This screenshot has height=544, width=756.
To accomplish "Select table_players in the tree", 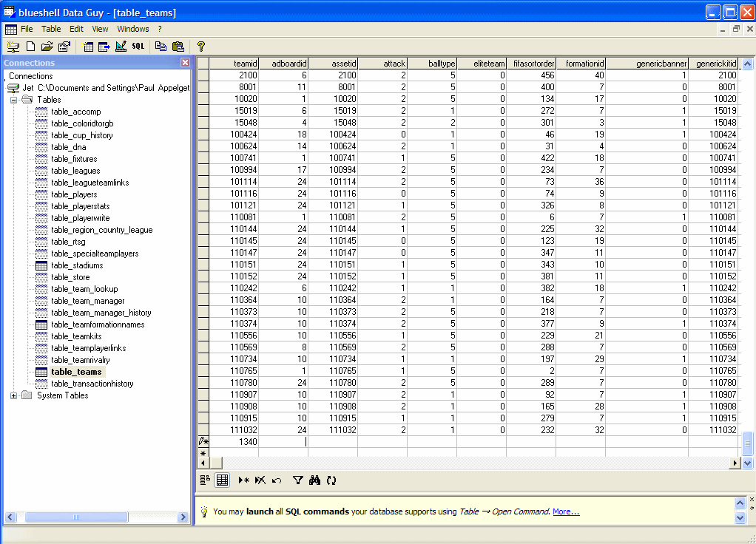I will tap(74, 194).
